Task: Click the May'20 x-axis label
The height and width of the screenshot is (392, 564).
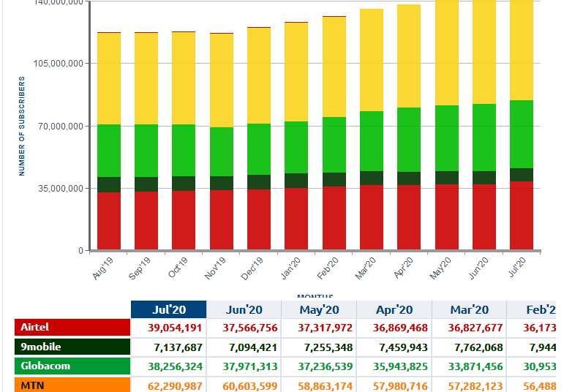Action: 440,268
